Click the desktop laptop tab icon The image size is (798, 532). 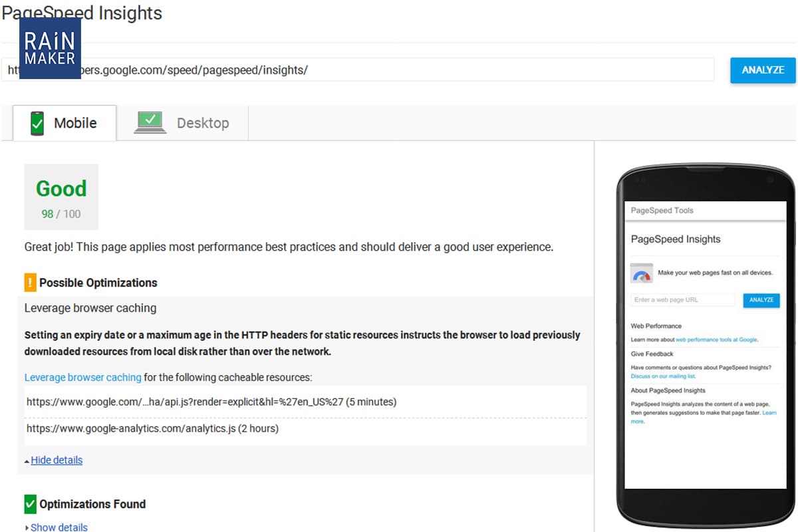(x=150, y=122)
